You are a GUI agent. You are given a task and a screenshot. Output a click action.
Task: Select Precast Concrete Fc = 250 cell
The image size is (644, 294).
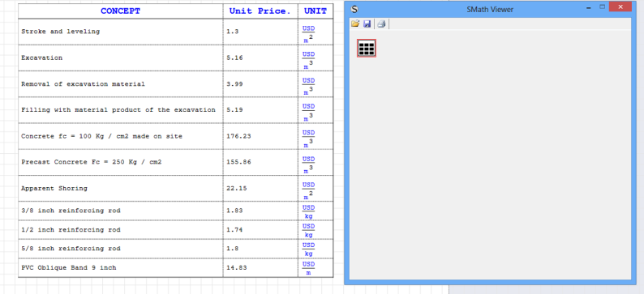(120, 162)
